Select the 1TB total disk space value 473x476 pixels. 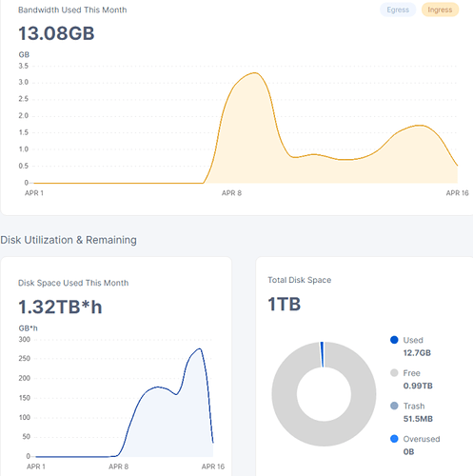(284, 304)
